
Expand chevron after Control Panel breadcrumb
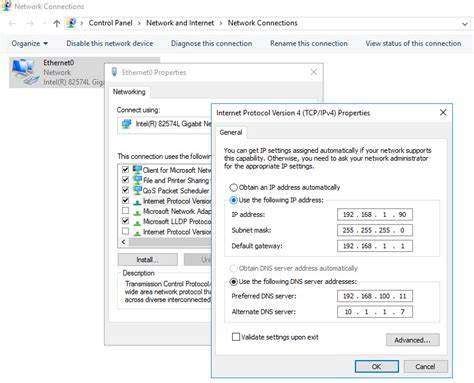[x=139, y=23]
